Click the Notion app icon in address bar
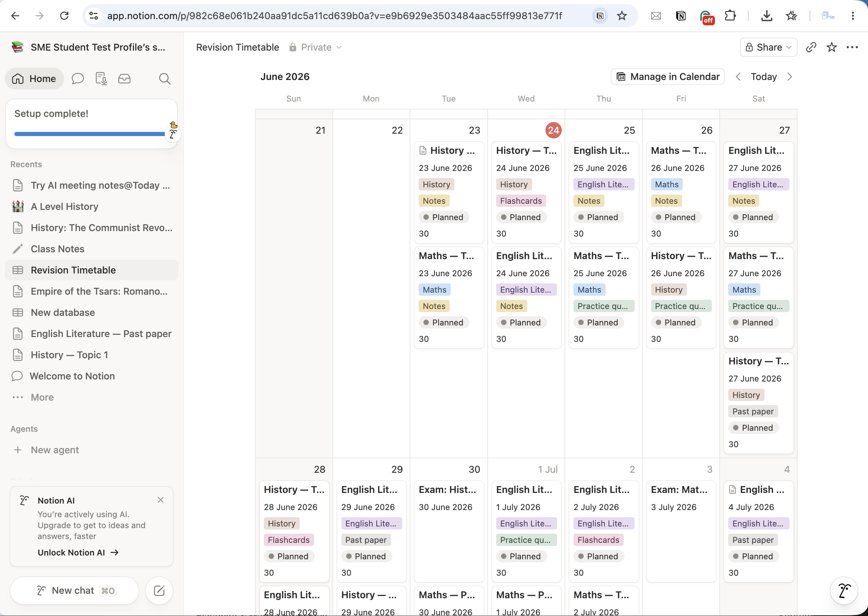The height and width of the screenshot is (616, 868). [x=600, y=15]
